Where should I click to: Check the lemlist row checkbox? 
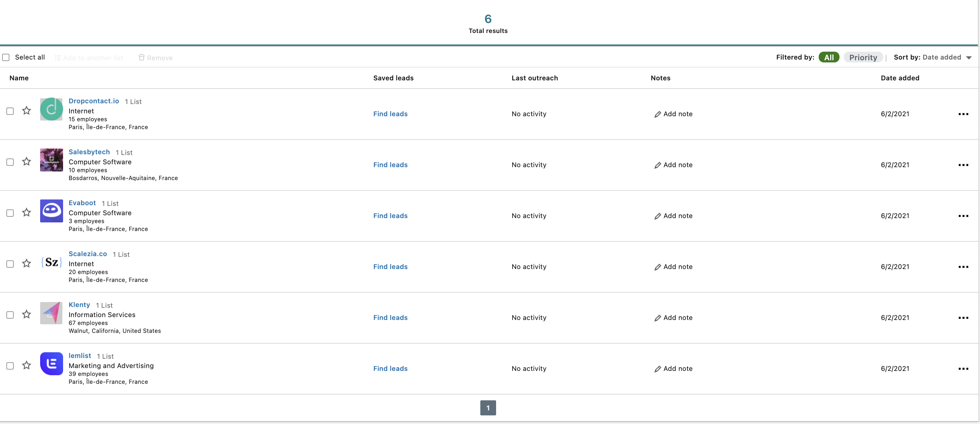click(x=10, y=366)
